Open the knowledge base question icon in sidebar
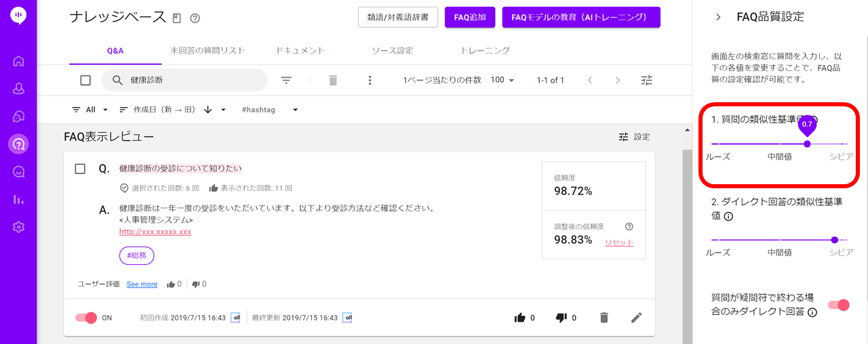 tap(18, 144)
